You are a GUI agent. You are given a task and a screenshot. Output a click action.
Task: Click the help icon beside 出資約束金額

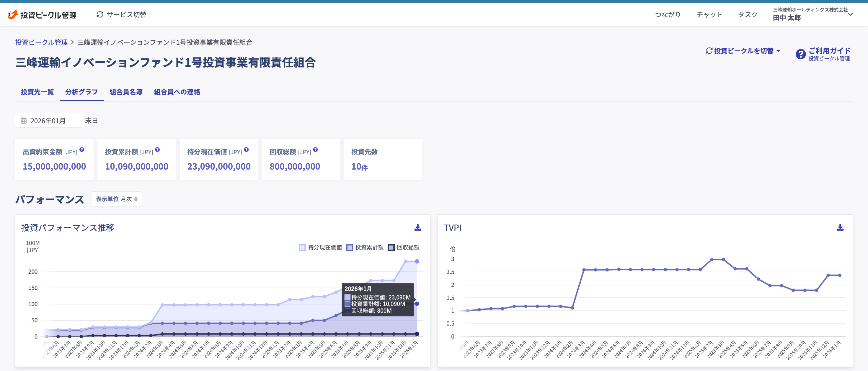tap(82, 150)
